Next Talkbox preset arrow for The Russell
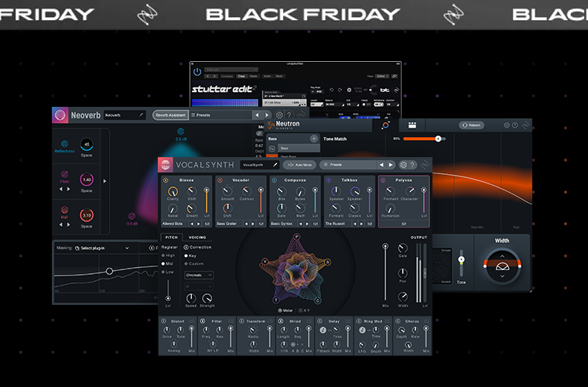588x387 pixels. (x=361, y=224)
